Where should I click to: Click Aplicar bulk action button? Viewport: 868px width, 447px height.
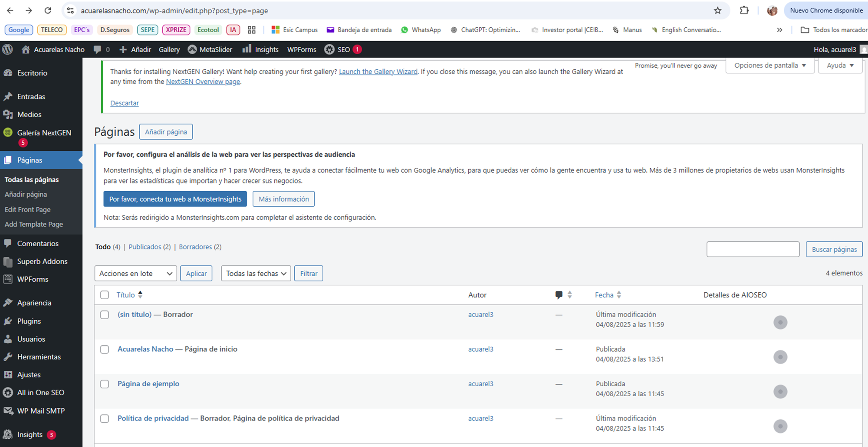point(196,274)
